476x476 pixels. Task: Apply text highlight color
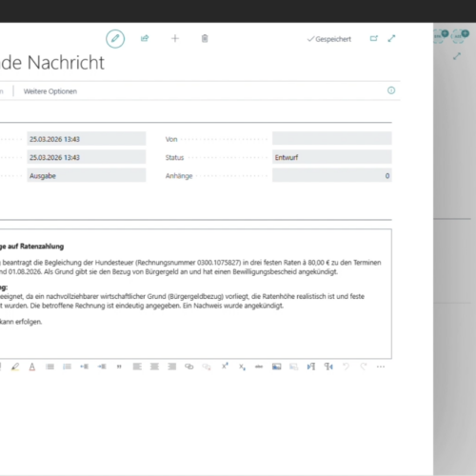click(x=15, y=367)
